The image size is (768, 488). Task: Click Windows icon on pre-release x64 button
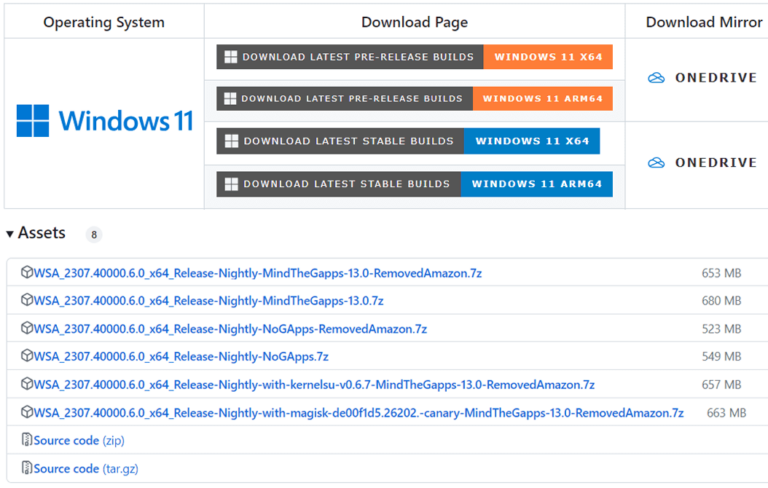point(230,57)
